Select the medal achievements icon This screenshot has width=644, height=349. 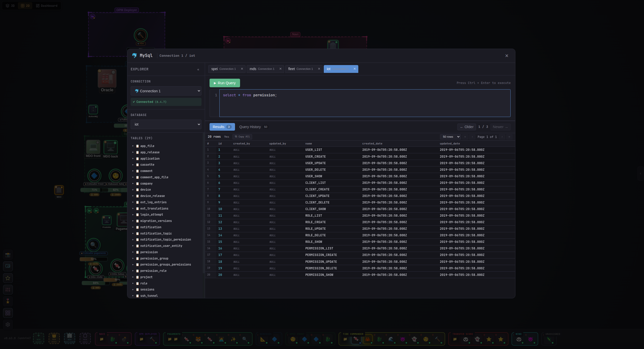[x=8, y=301]
